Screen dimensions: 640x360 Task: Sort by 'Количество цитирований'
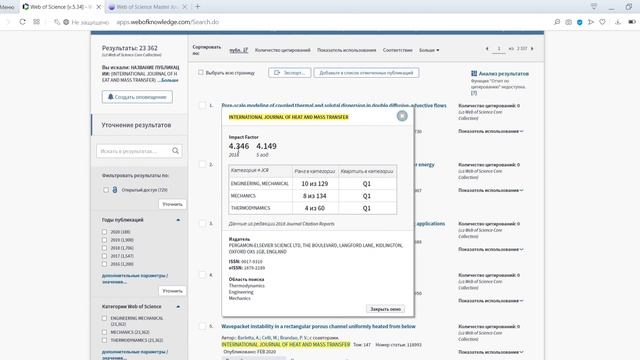[x=282, y=50]
